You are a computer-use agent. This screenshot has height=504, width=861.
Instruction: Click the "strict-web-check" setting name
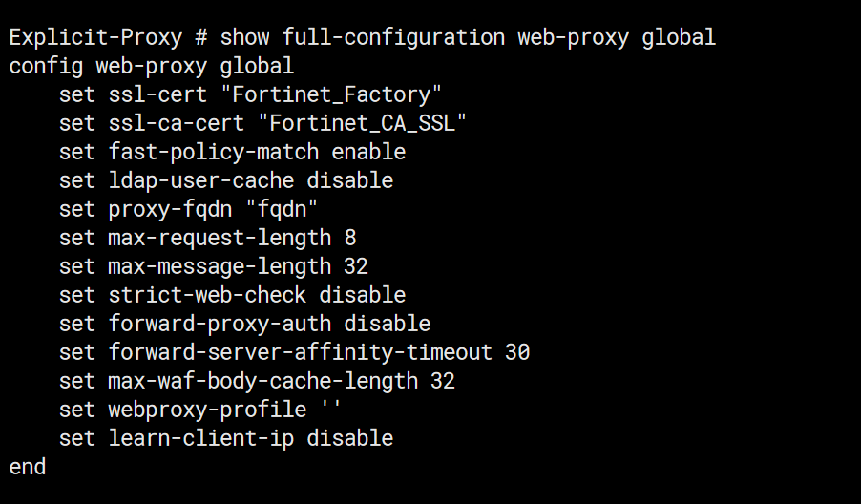click(207, 295)
